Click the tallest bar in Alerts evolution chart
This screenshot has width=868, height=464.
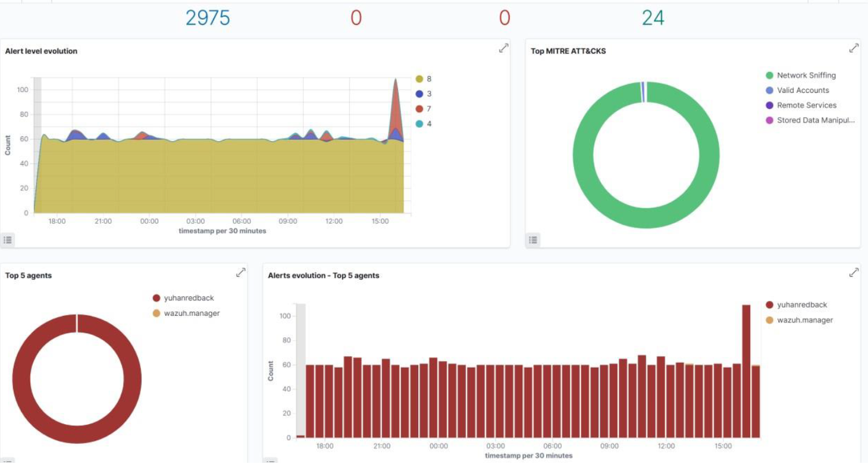tap(746, 372)
